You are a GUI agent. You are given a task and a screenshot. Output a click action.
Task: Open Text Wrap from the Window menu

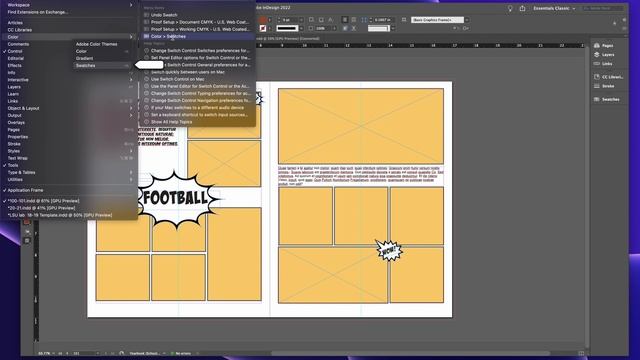[18, 158]
